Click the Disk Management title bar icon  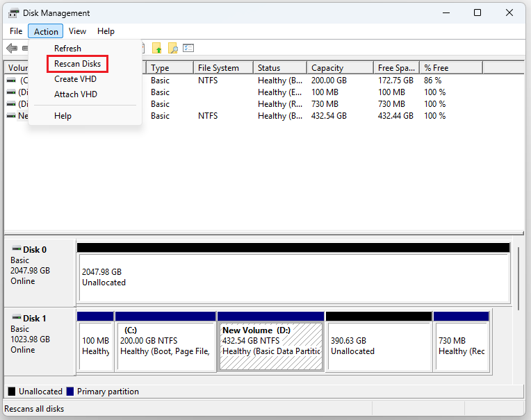coord(13,13)
